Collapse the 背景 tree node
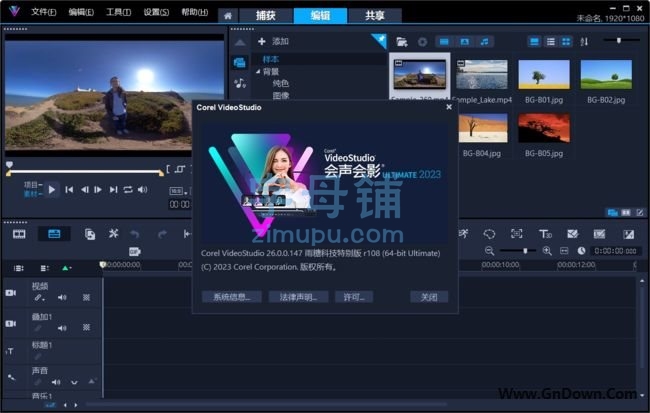 tap(258, 71)
